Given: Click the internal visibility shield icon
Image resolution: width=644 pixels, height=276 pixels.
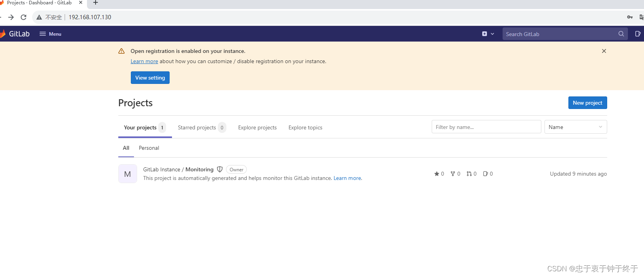Looking at the screenshot, I should (220, 169).
